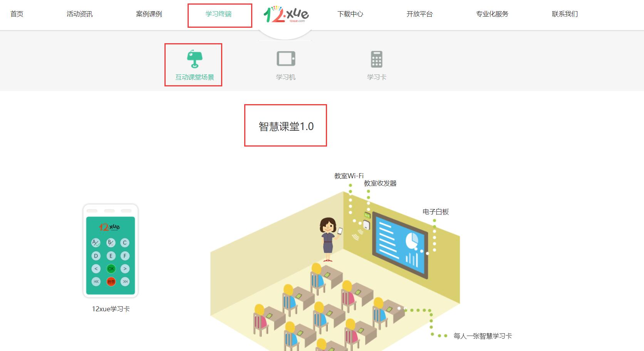The height and width of the screenshot is (351, 644).
Task: Click the red 抢答 button on card
Action: click(x=111, y=282)
